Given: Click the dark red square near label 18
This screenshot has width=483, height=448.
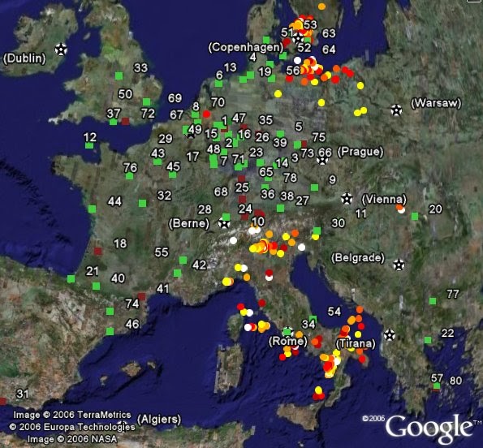Looking at the screenshot, I should [x=98, y=251].
